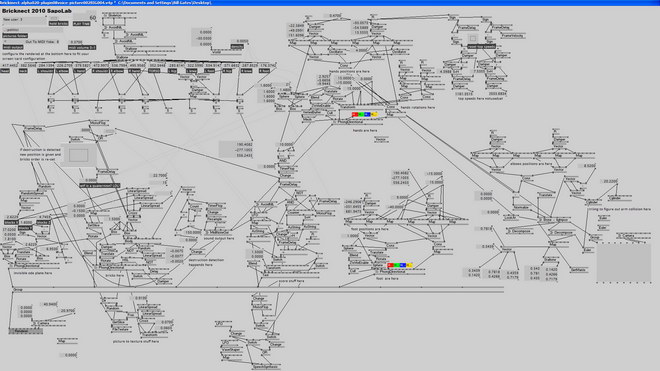Select the value box showing 60
660x371 pixels.
[x=86, y=18]
